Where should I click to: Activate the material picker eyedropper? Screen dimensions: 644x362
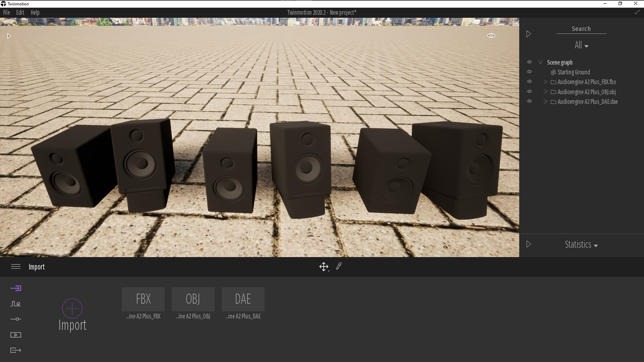[339, 266]
